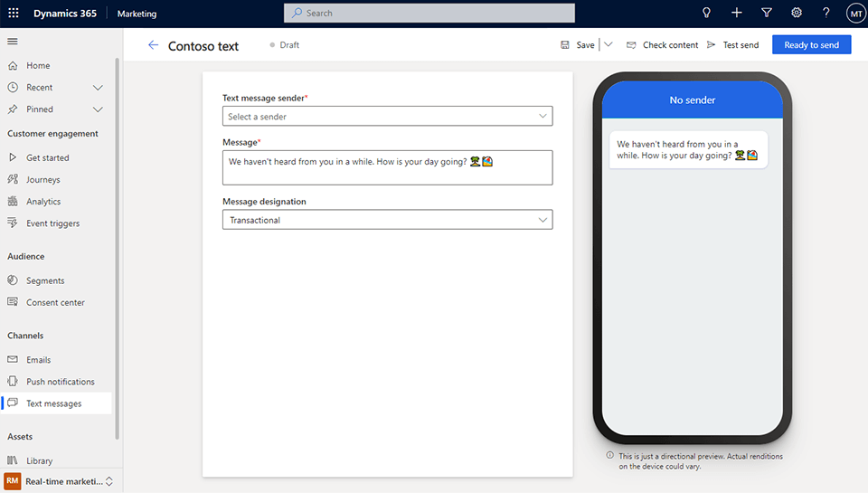Expand the Save options chevron

pos(608,45)
